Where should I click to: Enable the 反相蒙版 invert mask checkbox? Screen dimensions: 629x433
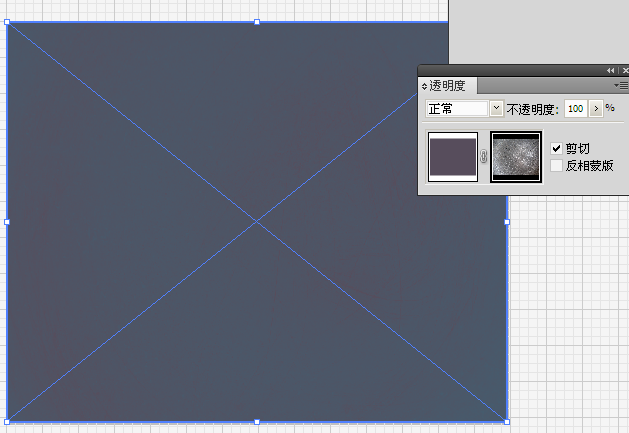(x=556, y=165)
